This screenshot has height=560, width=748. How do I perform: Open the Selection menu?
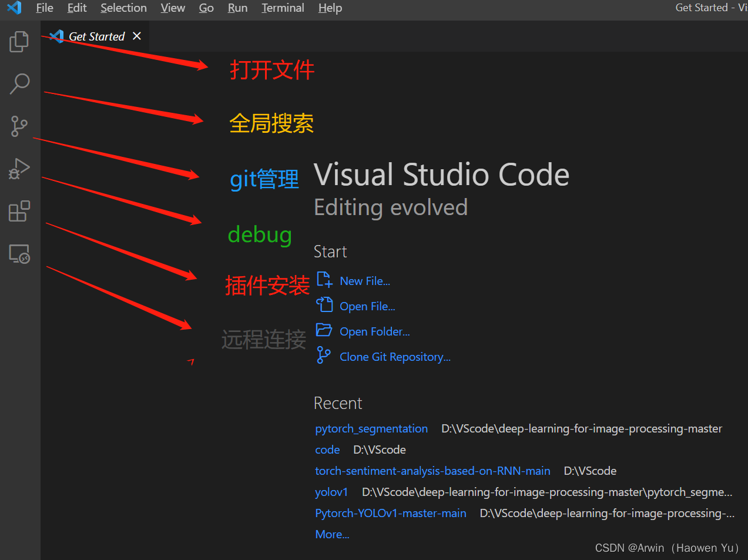click(123, 8)
